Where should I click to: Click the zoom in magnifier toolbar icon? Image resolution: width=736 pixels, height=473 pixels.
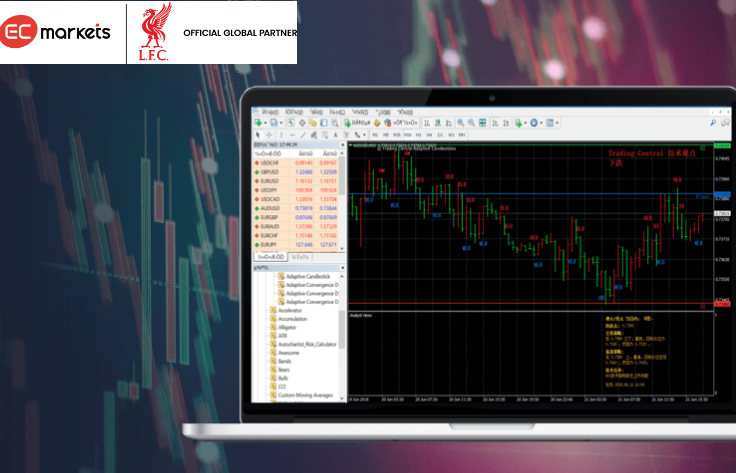461,123
